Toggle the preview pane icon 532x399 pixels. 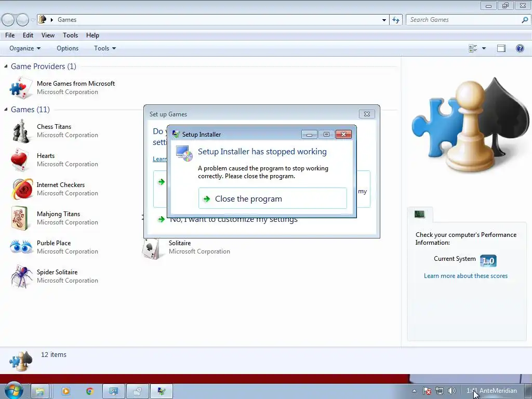point(501,48)
